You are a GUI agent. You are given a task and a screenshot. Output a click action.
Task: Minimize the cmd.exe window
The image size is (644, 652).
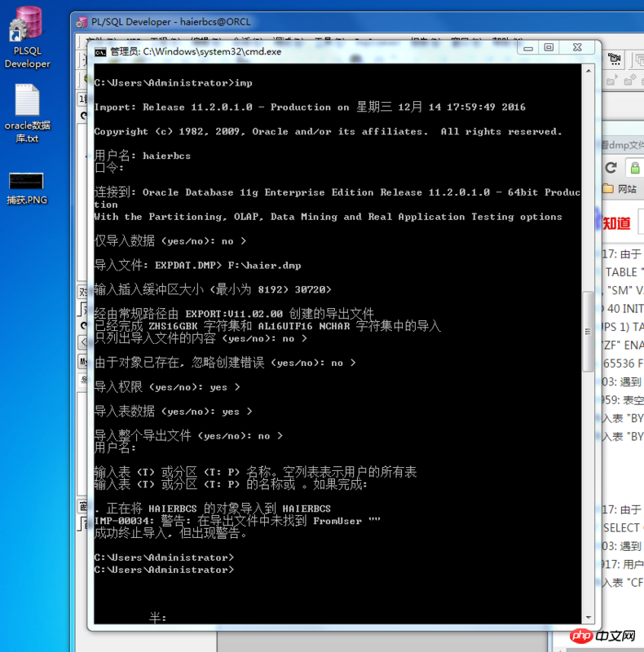(528, 48)
